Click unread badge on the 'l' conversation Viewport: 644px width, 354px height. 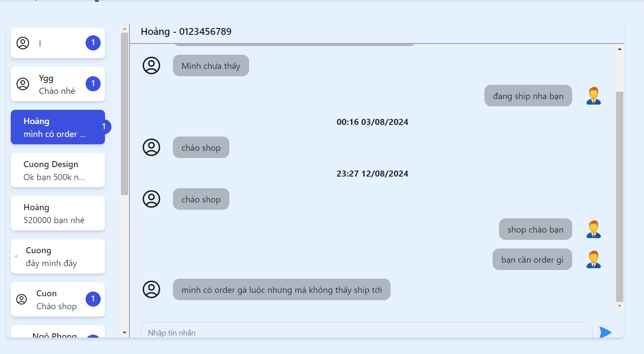(x=93, y=43)
